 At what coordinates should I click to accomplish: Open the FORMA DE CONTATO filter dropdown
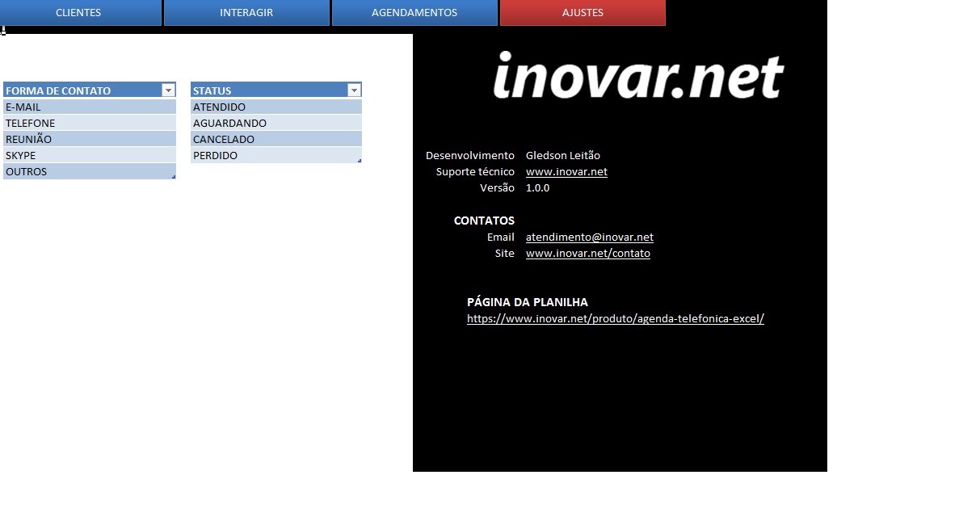(x=168, y=90)
